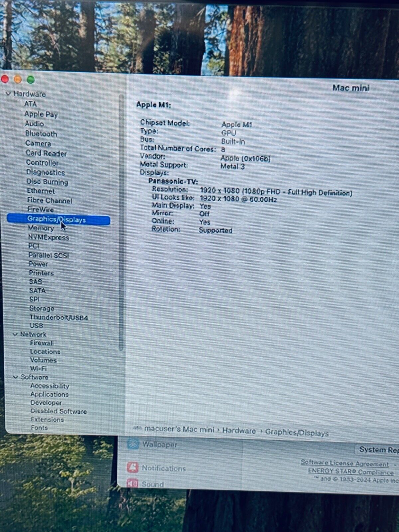Select SAS in the sidebar
This screenshot has width=399, height=532.
point(36,282)
